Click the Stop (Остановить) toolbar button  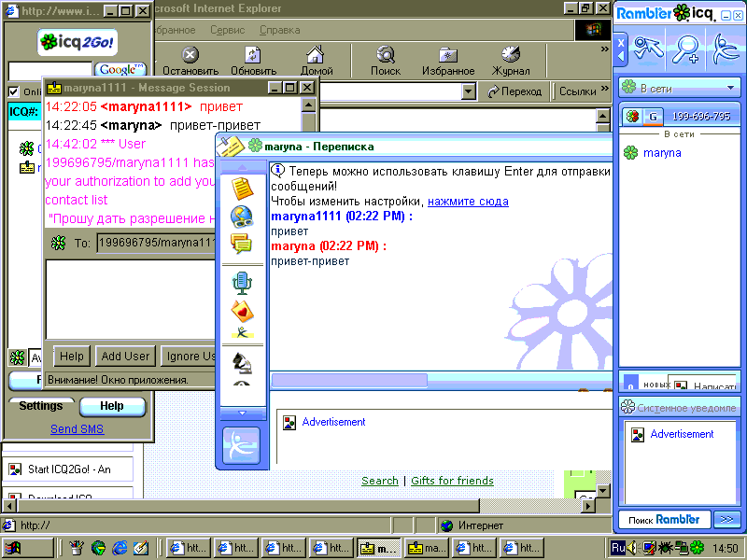[x=190, y=61]
